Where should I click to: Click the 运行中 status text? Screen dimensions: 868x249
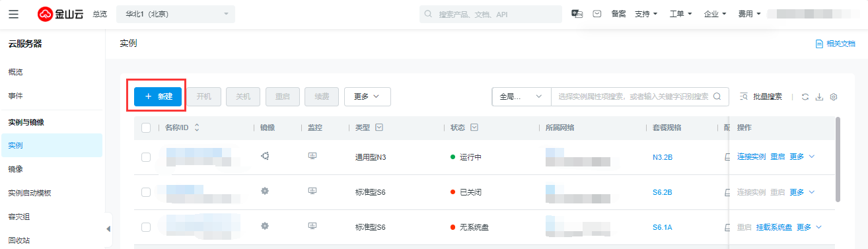coord(470,157)
